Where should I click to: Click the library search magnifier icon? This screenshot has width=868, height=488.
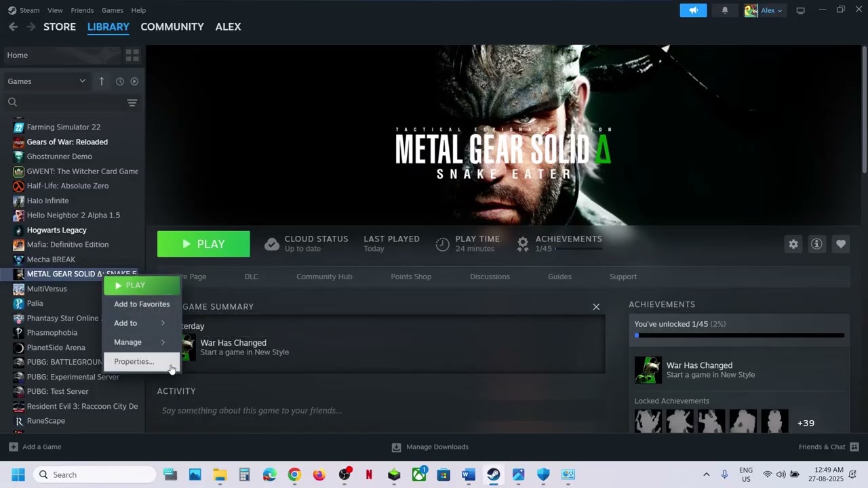point(12,102)
